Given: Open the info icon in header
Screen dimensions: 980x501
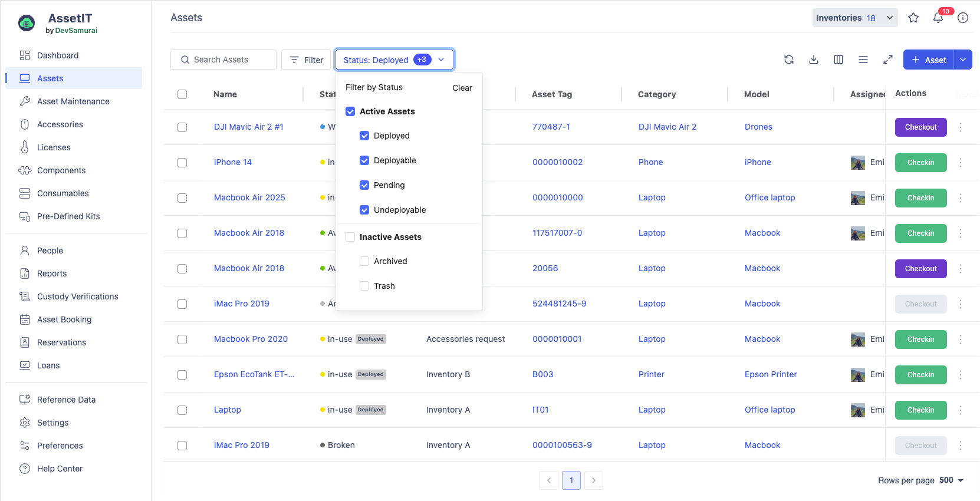Looking at the screenshot, I should point(963,18).
